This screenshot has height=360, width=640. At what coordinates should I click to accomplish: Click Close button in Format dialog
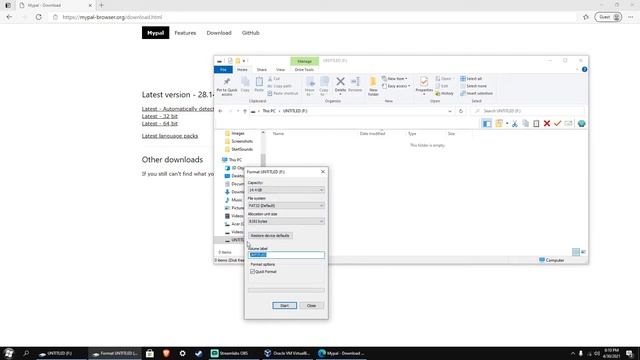point(311,306)
